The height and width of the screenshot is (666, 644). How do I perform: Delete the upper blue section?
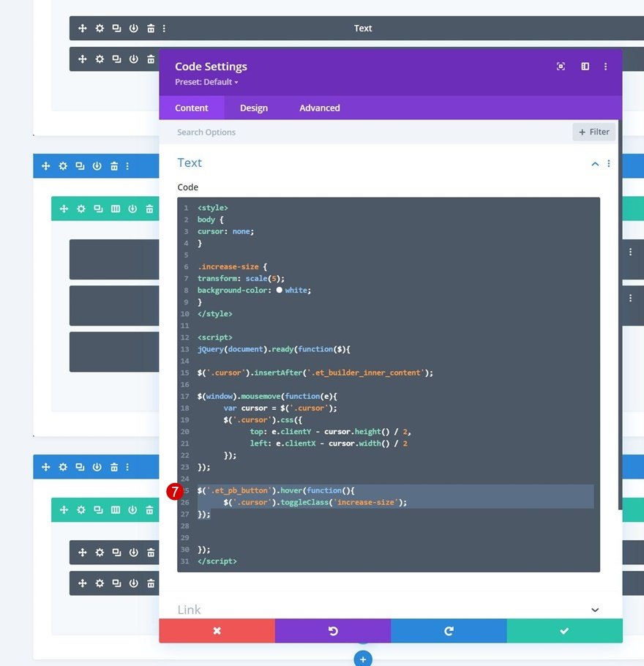114,166
